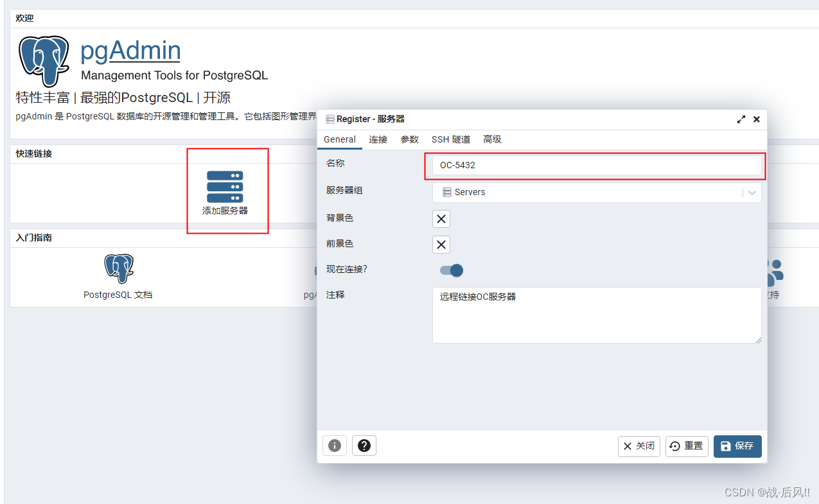
Task: Click the PostgreSQL 文档 label text
Action: [118, 295]
